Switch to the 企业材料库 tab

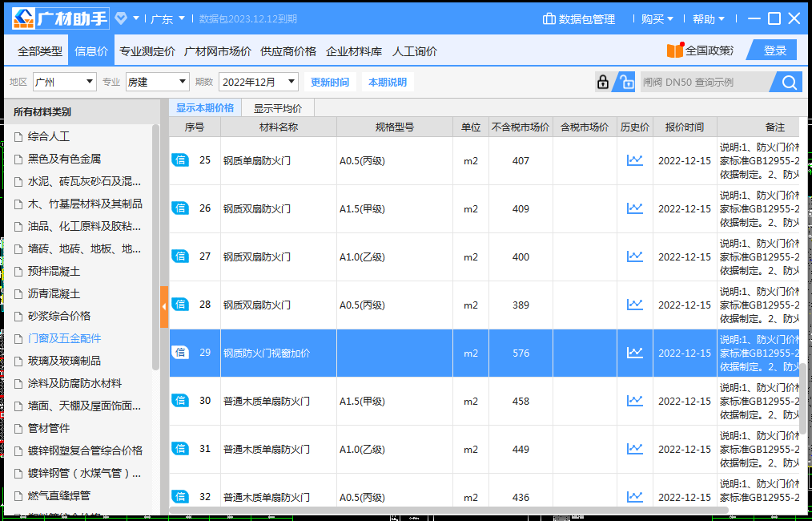tap(354, 51)
